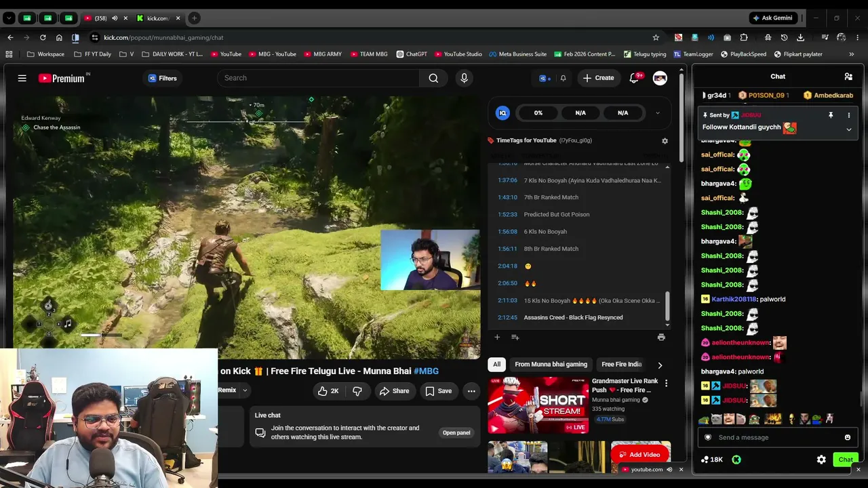The image size is (868, 488).
Task: Open the #MBG hashtag link
Action: pos(426,371)
